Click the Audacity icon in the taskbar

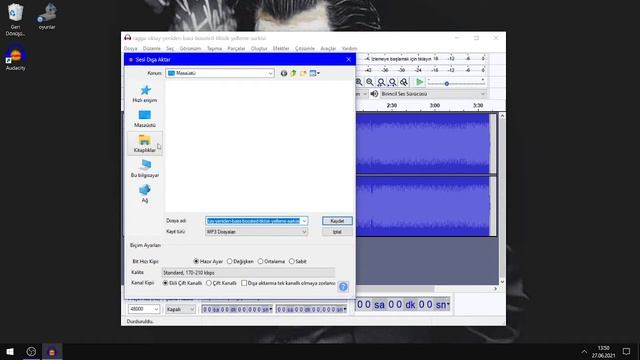(x=52, y=351)
